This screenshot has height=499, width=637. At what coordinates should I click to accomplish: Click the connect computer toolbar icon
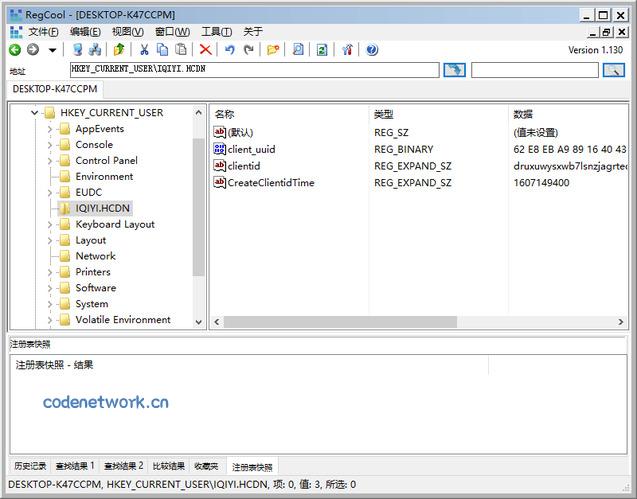click(78, 50)
